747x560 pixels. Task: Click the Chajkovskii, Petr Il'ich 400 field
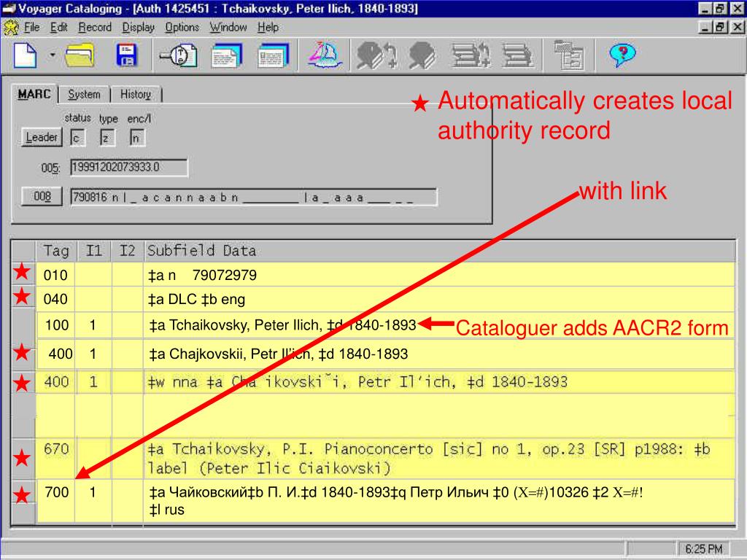pos(438,354)
